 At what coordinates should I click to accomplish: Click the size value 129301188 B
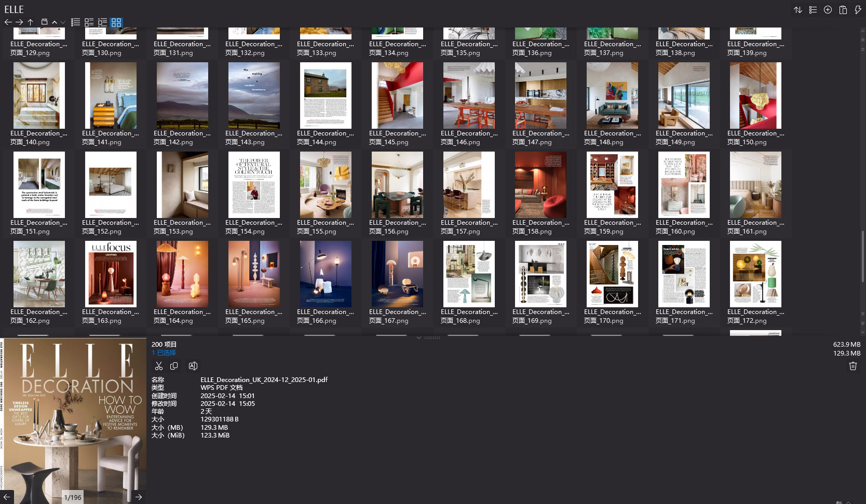(220, 419)
